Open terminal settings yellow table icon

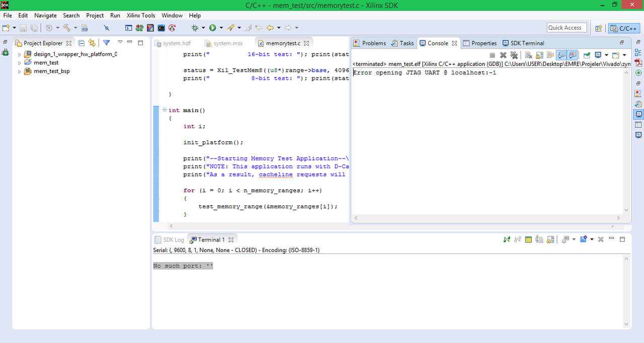(x=528, y=239)
